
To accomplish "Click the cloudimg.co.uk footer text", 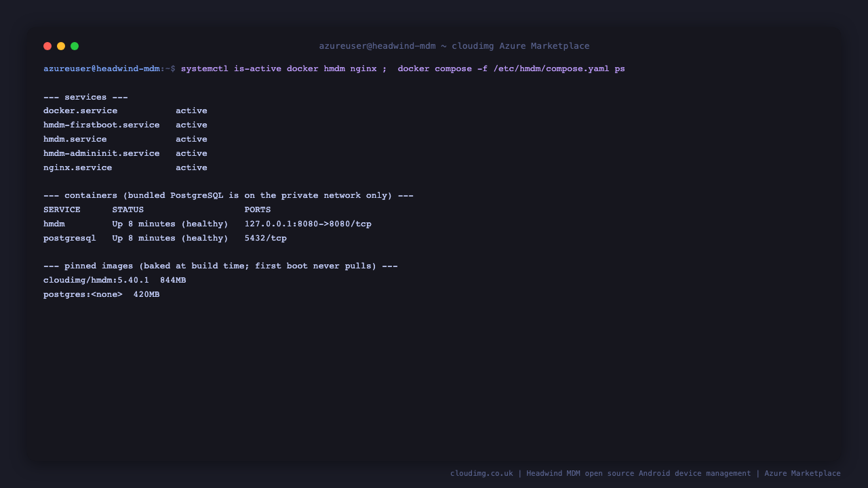I will coord(481,474).
